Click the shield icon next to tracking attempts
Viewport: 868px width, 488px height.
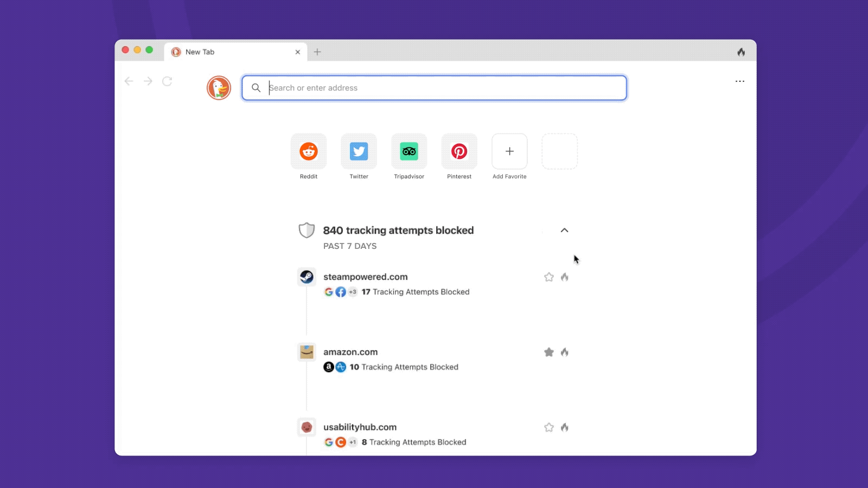click(307, 230)
